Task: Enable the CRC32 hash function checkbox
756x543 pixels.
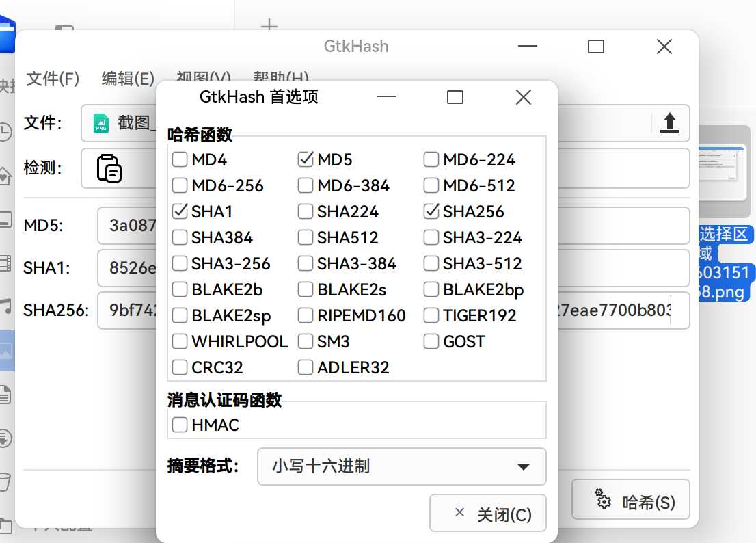Action: point(180,367)
